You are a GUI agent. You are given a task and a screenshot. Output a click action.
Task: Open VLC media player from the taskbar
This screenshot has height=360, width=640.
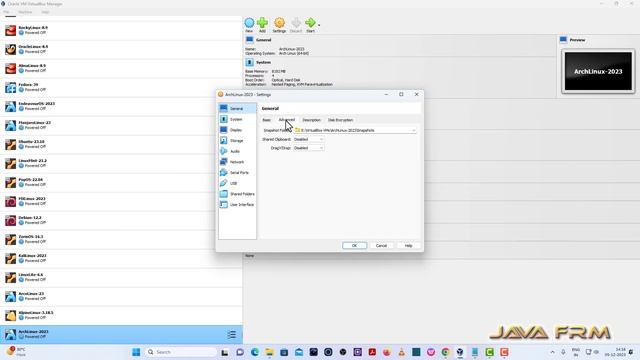coord(402,352)
